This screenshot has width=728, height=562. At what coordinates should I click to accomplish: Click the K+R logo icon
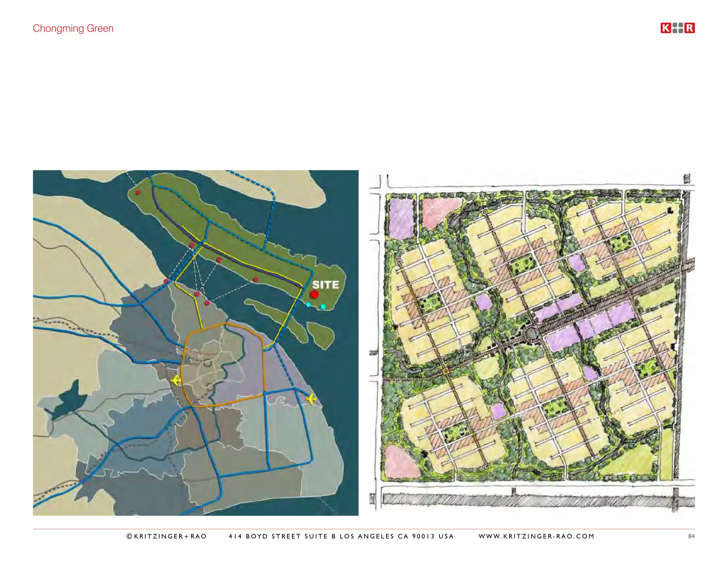click(678, 28)
